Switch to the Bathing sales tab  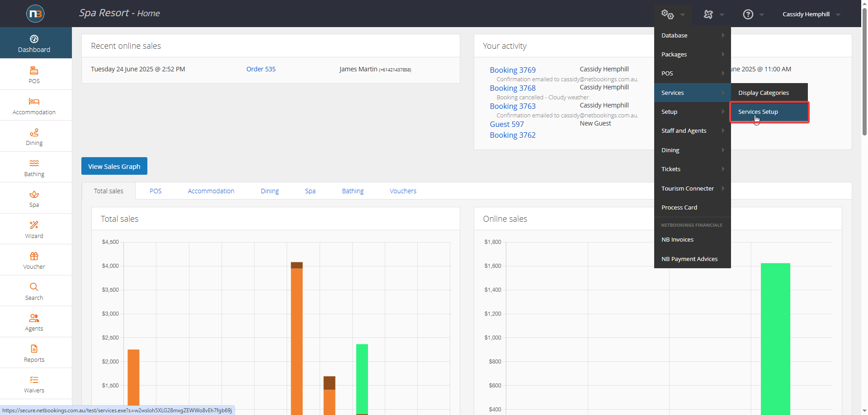click(353, 191)
